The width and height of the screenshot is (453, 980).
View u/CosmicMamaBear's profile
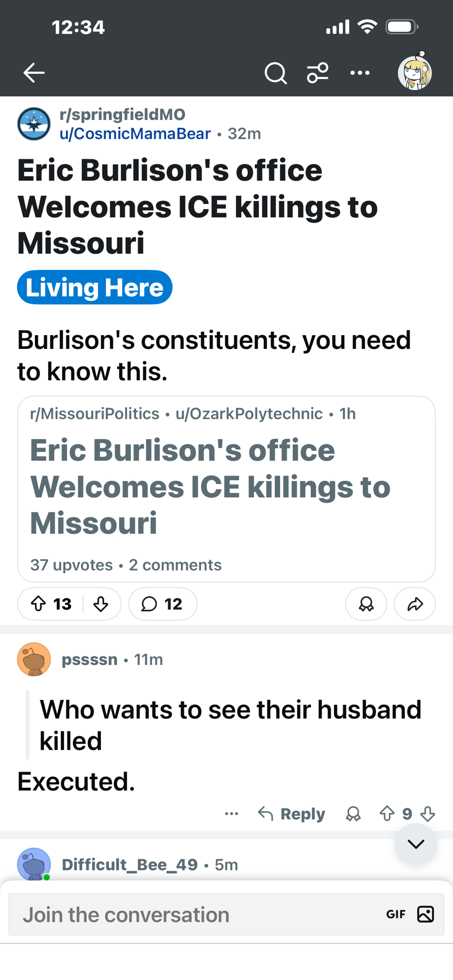(135, 134)
